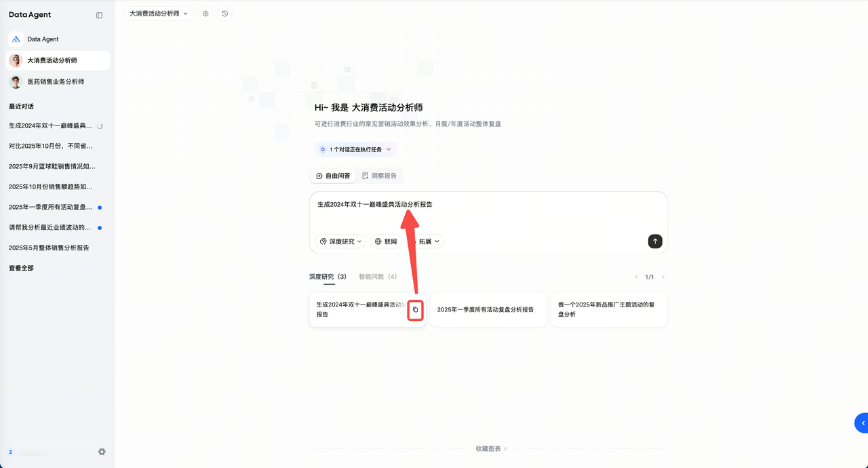868x468 pixels.
Task: Open conversation 2025年10月份销售额趋势
Action: tap(56, 187)
